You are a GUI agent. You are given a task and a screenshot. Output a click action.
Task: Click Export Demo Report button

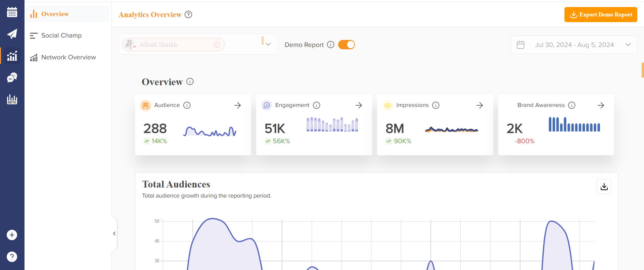[601, 14]
